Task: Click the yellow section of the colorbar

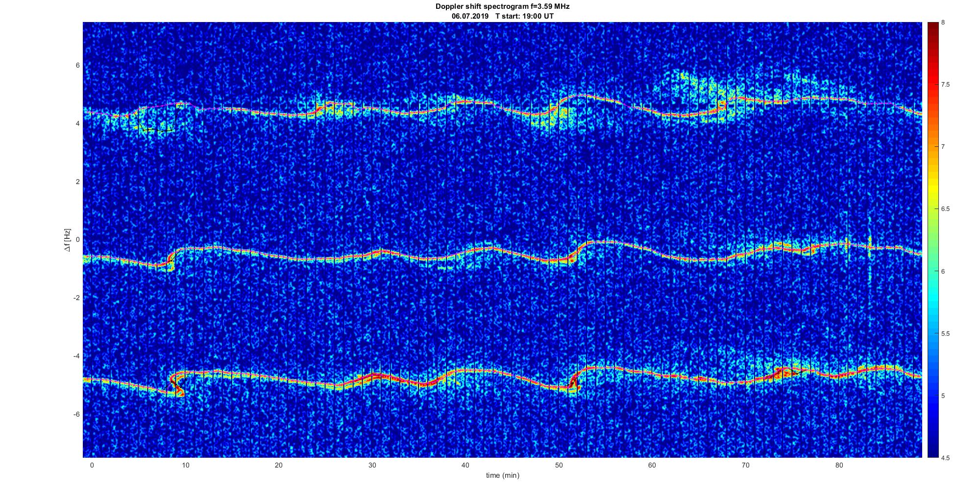Action: (x=933, y=188)
